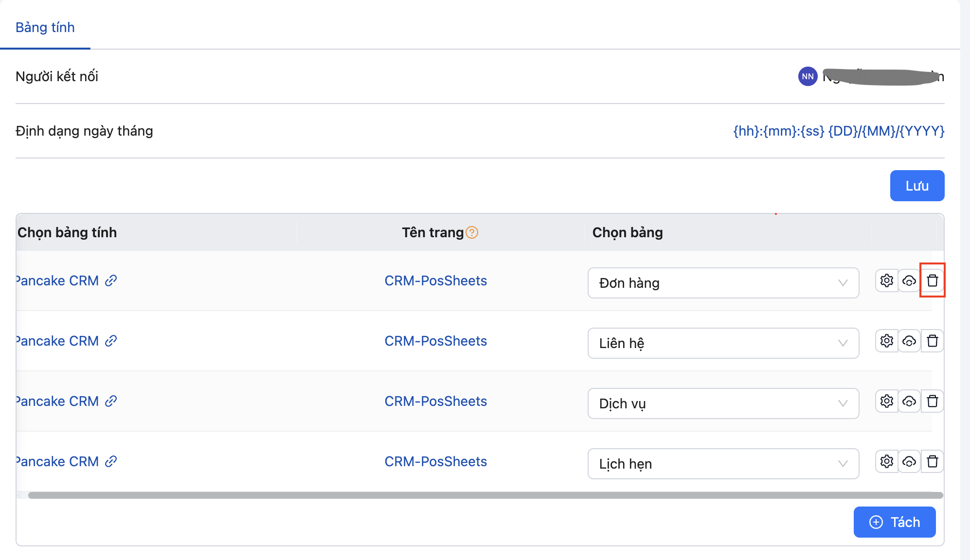This screenshot has width=970, height=560.
Task: Open the date format template link
Action: coord(839,131)
